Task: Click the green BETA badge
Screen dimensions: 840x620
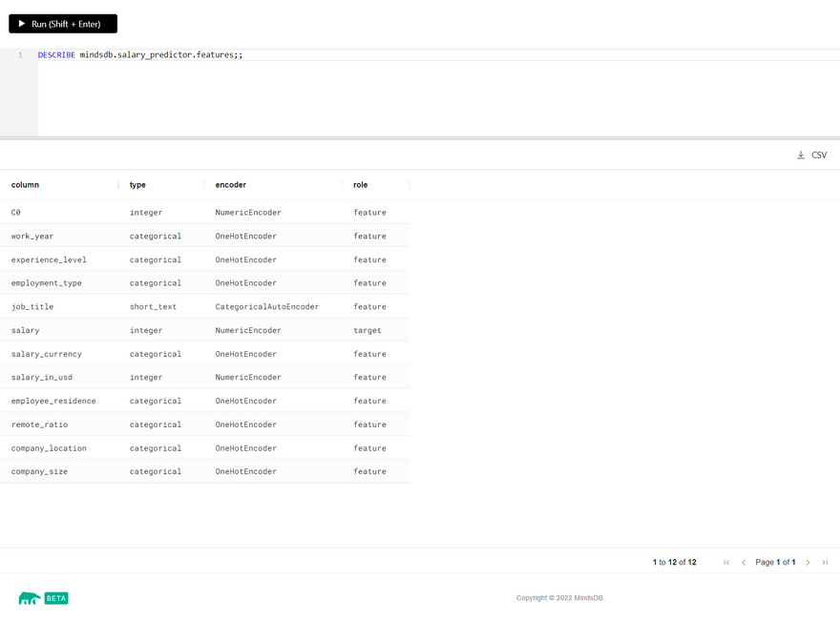Action: coord(56,598)
